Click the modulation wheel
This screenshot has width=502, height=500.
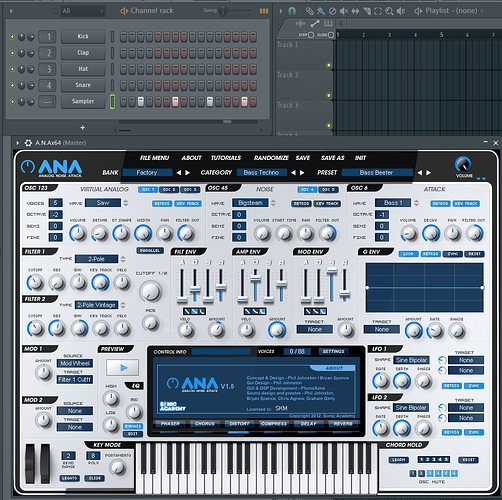click(x=45, y=463)
